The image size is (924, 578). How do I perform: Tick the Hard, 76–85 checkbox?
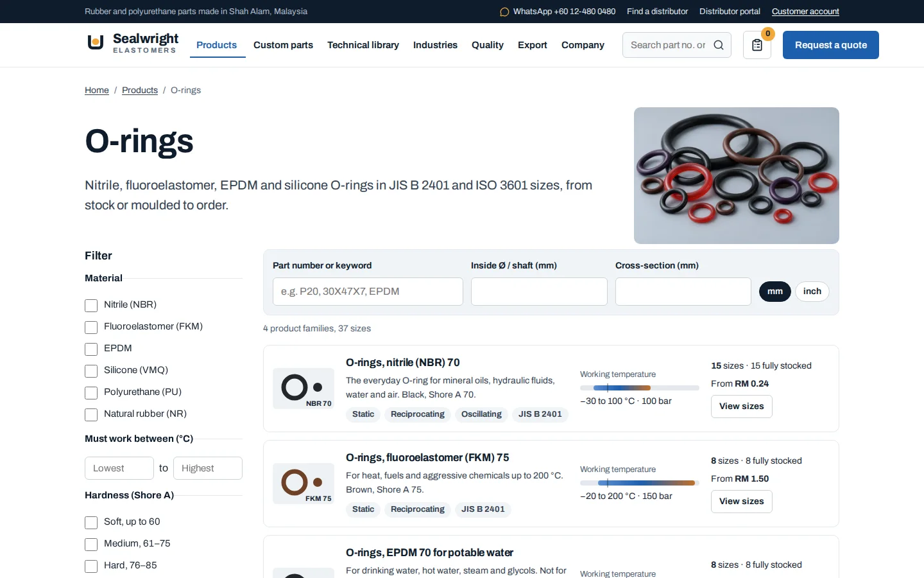(91, 566)
